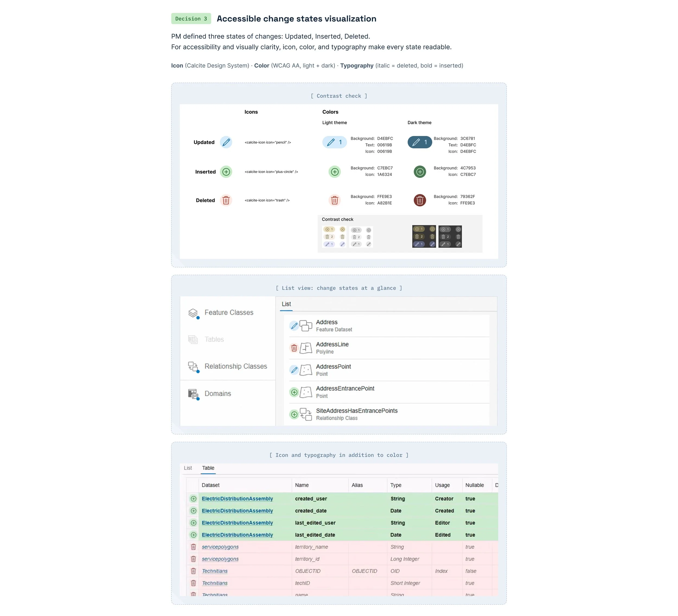Switch to the Table tab

pyautogui.click(x=208, y=468)
